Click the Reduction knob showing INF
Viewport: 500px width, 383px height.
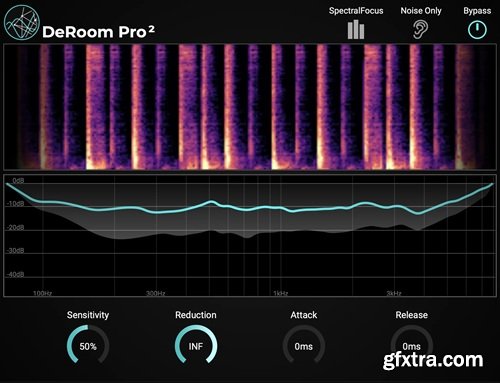[196, 345]
